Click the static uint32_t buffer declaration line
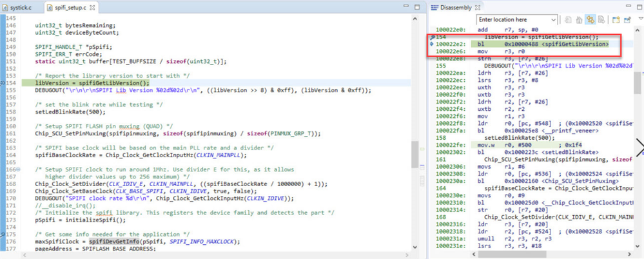This screenshot has height=259, width=644. pyautogui.click(x=131, y=62)
